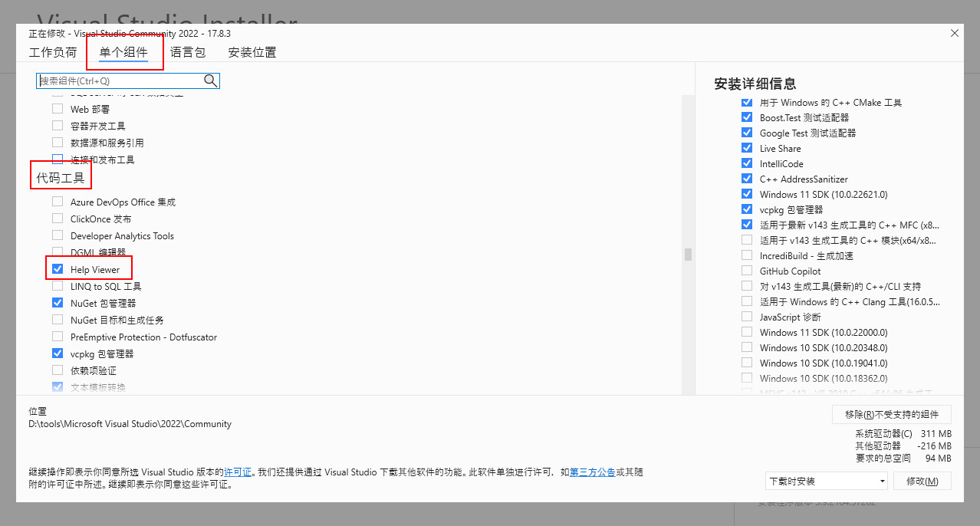The width and height of the screenshot is (980, 526).
Task: Uncheck v143 C++ MFC component
Action: tap(747, 225)
